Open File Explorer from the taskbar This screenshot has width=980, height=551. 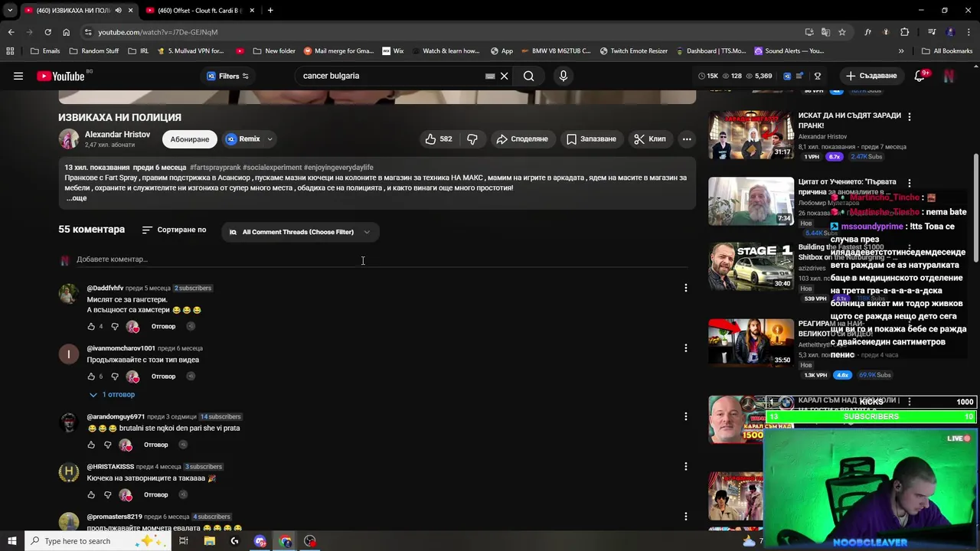coord(209,541)
